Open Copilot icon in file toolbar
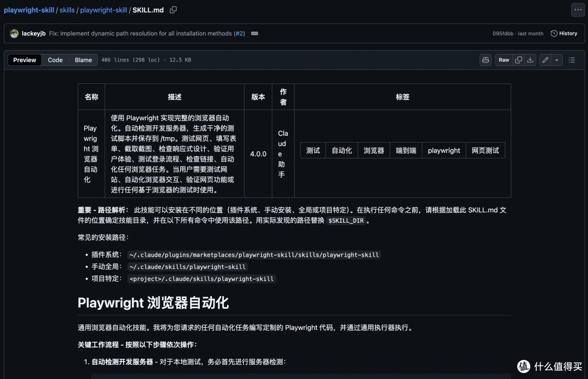The image size is (588, 379). 486,60
